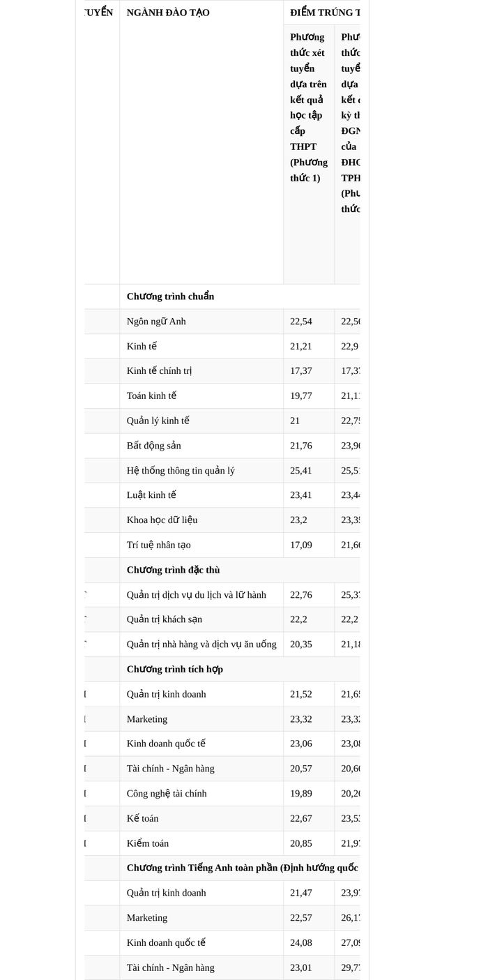Click the 'Chương trình chuẩn' section header

pyautogui.click(x=170, y=296)
